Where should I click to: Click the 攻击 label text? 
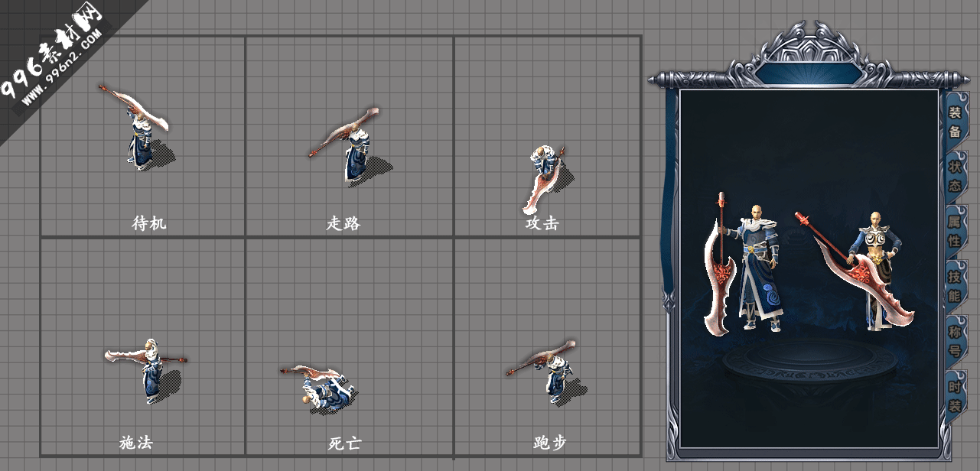pos(542,223)
